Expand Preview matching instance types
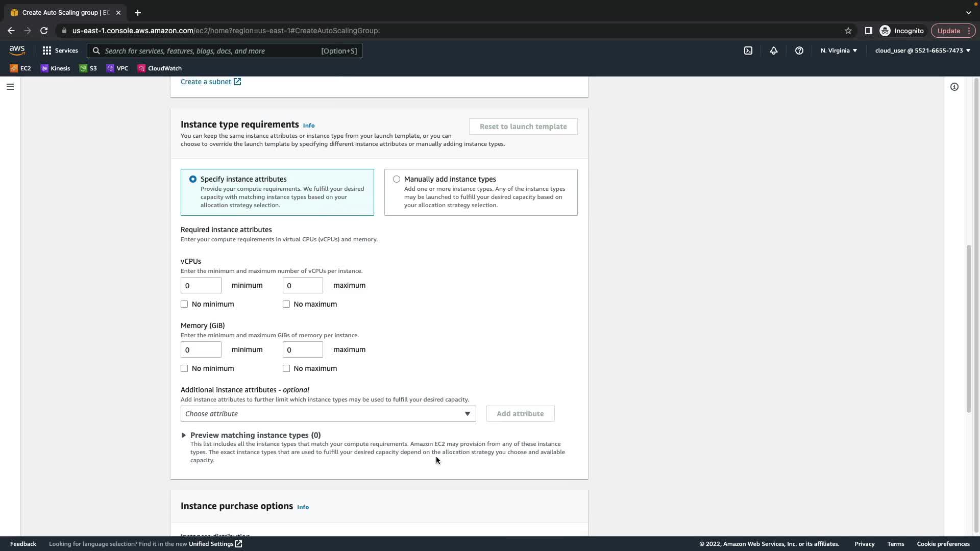980x551 pixels. coord(184,435)
